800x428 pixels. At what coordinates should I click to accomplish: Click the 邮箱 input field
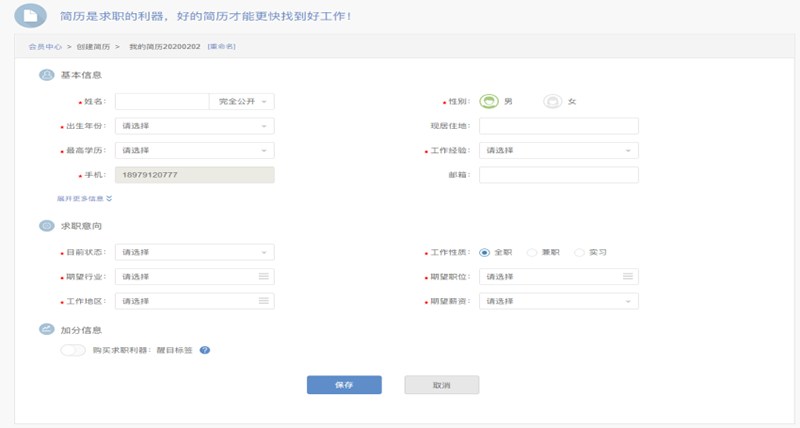[x=559, y=175]
